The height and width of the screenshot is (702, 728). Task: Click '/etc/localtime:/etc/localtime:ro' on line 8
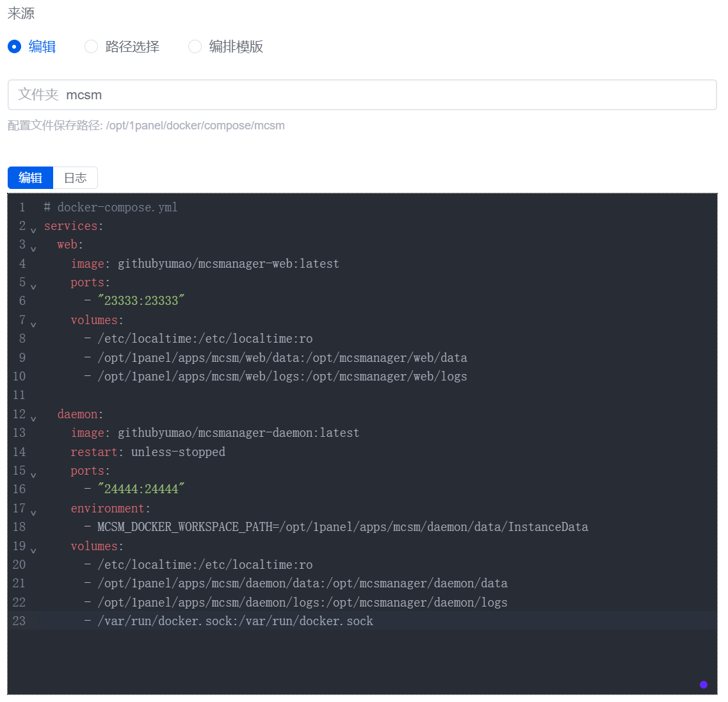[205, 339]
